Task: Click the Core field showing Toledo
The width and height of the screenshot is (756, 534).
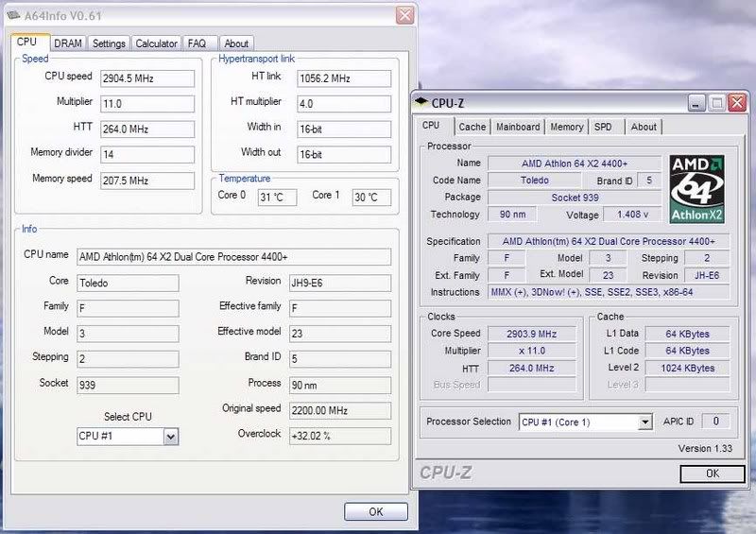Action: coord(128,284)
